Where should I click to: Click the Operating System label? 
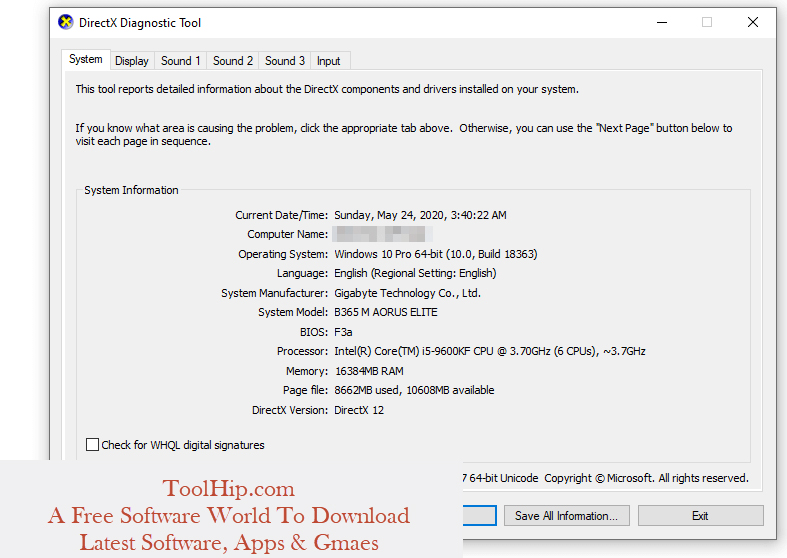pos(283,254)
